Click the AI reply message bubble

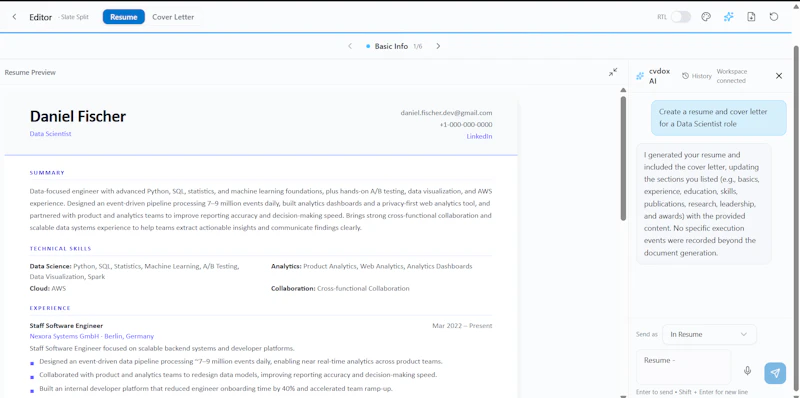pos(704,204)
